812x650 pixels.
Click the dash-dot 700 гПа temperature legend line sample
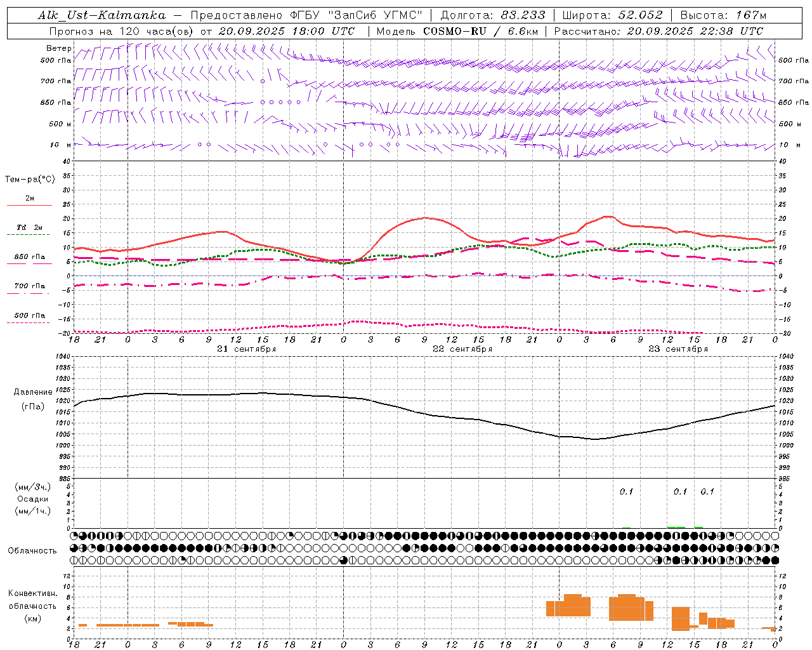(29, 293)
